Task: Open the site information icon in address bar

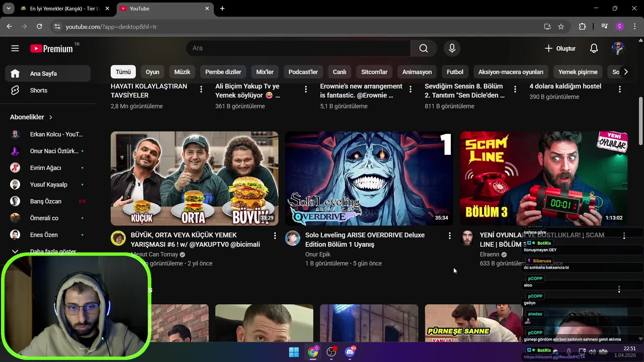Action: [57, 27]
